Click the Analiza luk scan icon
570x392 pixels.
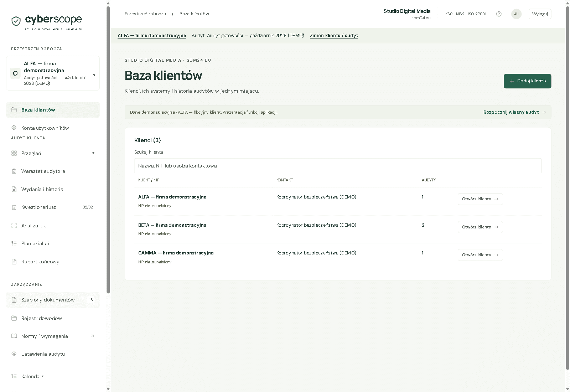click(14, 226)
